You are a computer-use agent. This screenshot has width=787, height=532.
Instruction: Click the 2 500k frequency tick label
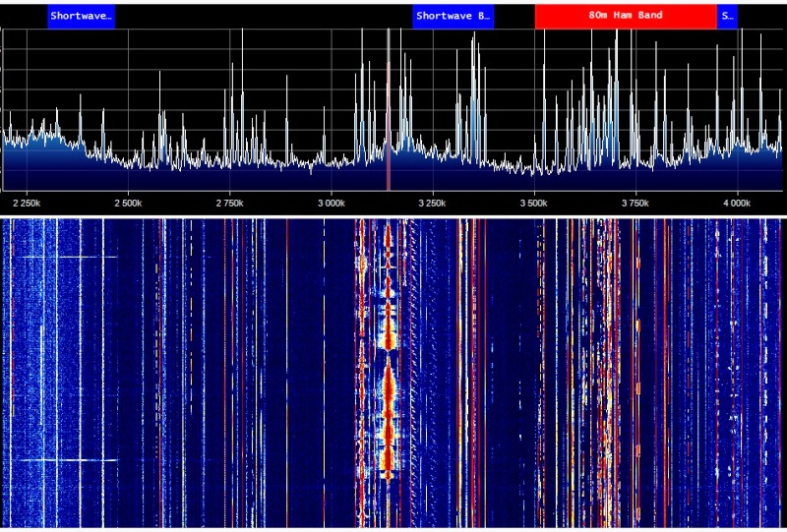(x=128, y=203)
